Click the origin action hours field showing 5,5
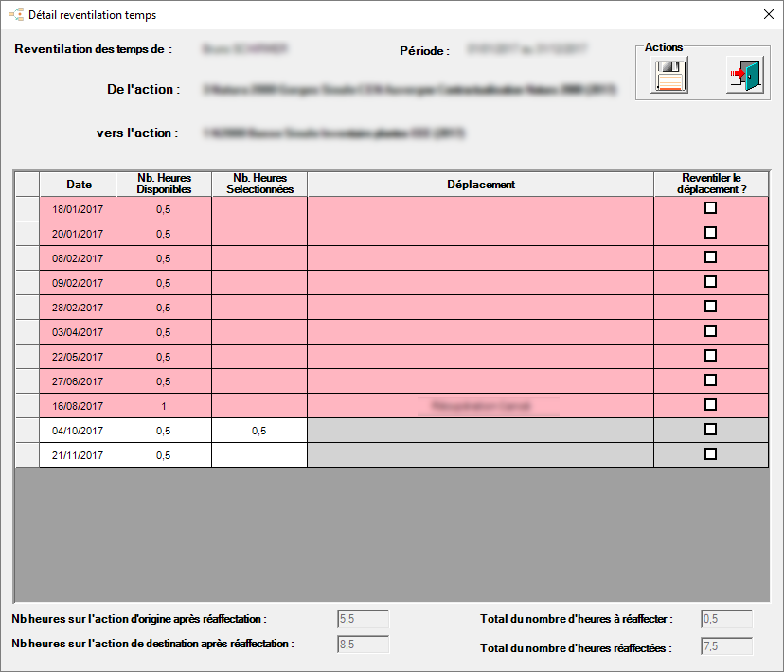 tap(364, 619)
